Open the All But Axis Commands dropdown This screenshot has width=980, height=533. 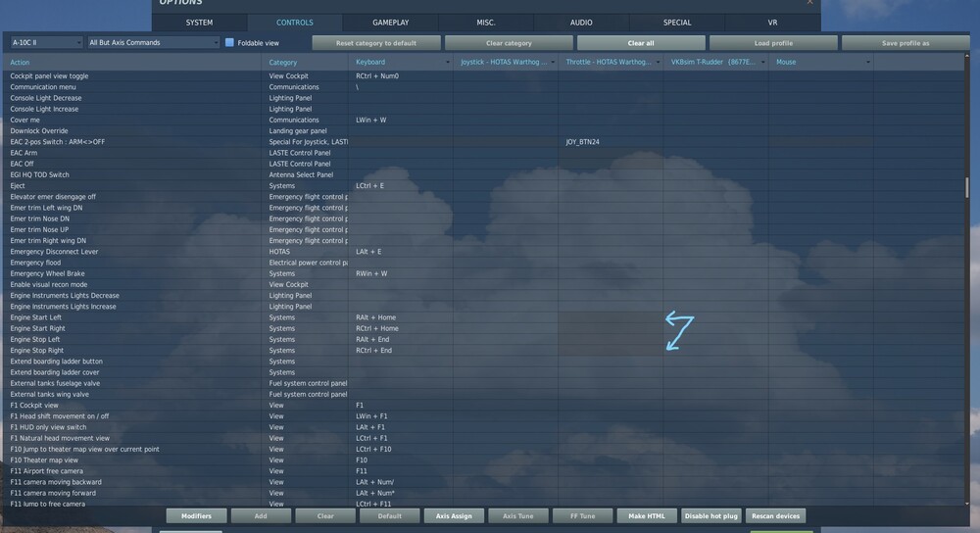click(x=153, y=42)
